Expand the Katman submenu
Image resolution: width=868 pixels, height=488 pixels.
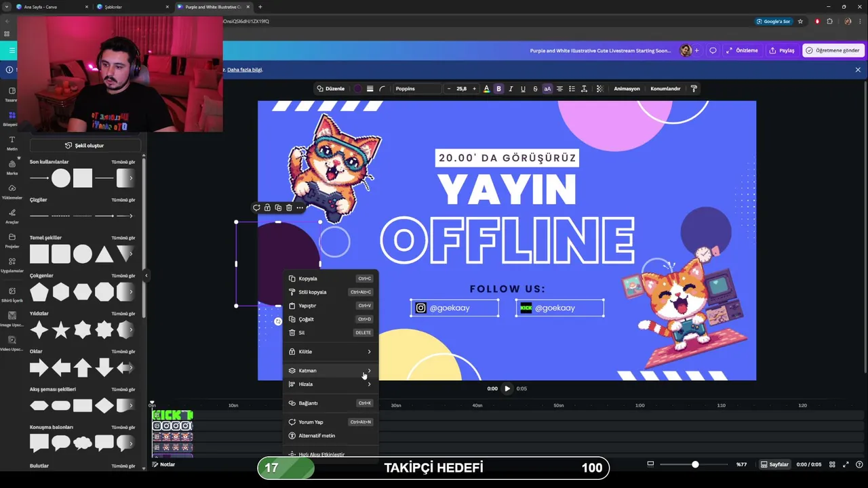click(330, 371)
